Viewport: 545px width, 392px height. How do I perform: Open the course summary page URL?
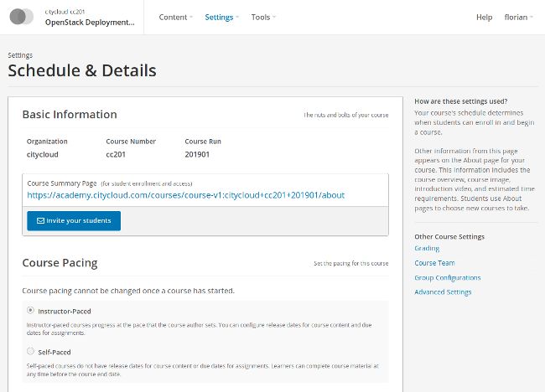[186, 195]
